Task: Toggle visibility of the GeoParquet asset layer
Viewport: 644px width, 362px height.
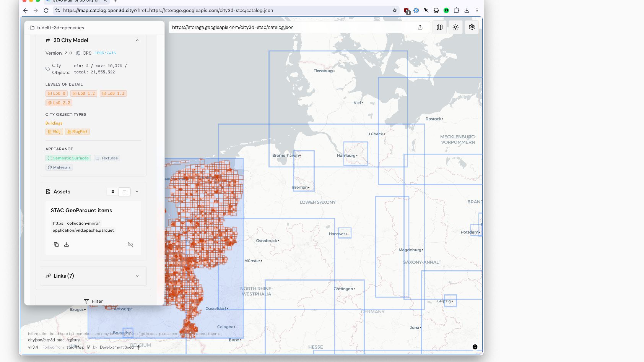Action: coord(130,245)
